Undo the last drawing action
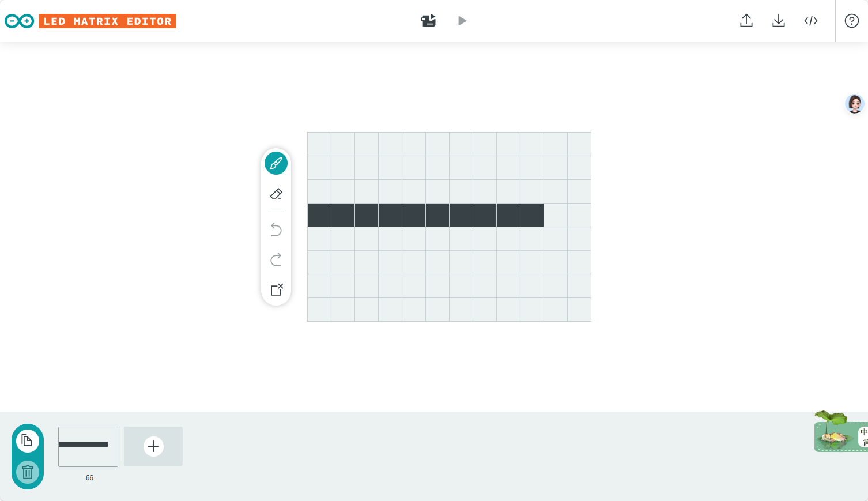 (276, 230)
